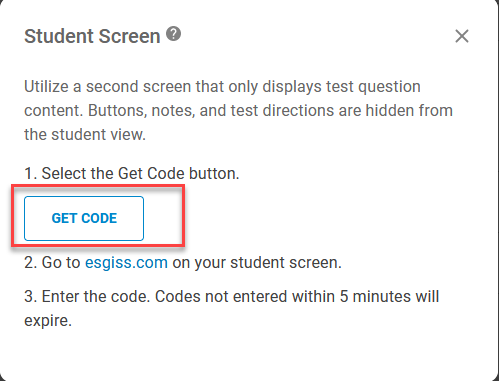The width and height of the screenshot is (499, 381).
Task: Click the 'Get Code' words in step 1
Action: tap(151, 173)
